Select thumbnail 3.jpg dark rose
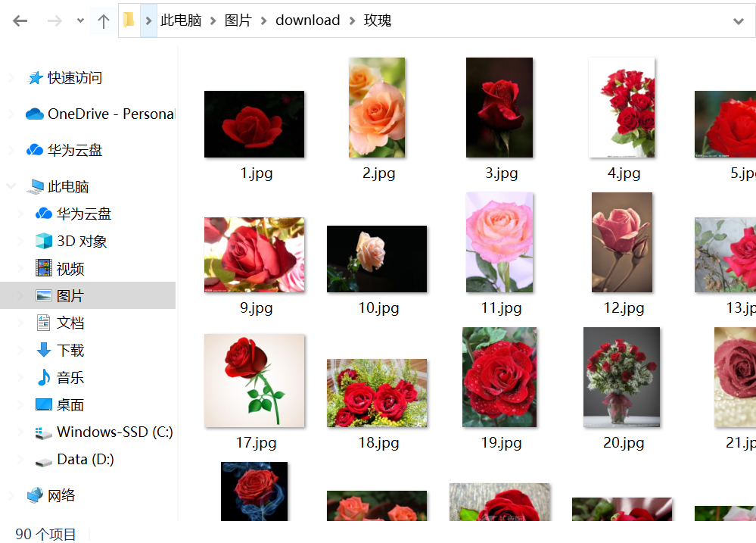 (499, 108)
